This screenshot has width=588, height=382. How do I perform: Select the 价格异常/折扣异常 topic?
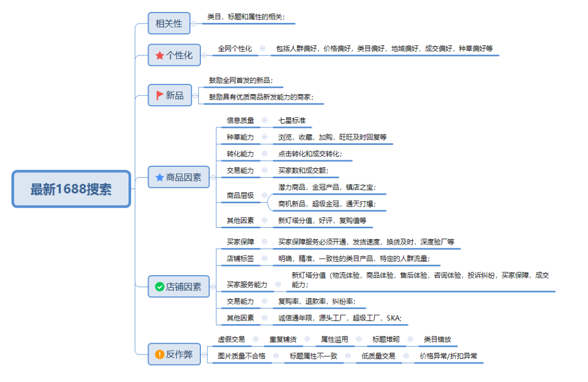click(x=449, y=356)
